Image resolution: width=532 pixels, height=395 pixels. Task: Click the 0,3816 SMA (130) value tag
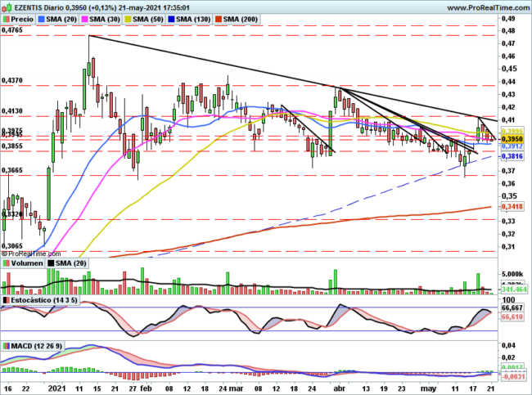pos(512,156)
